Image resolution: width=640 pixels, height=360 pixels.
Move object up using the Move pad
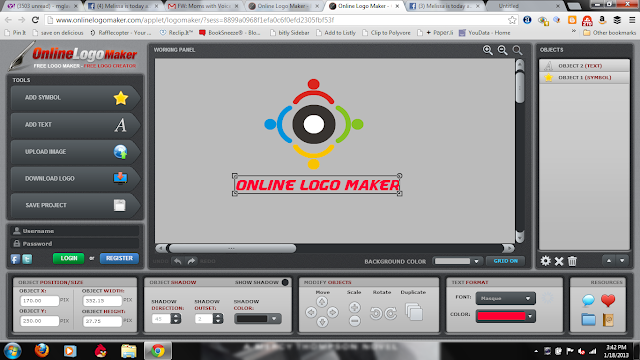322,302
